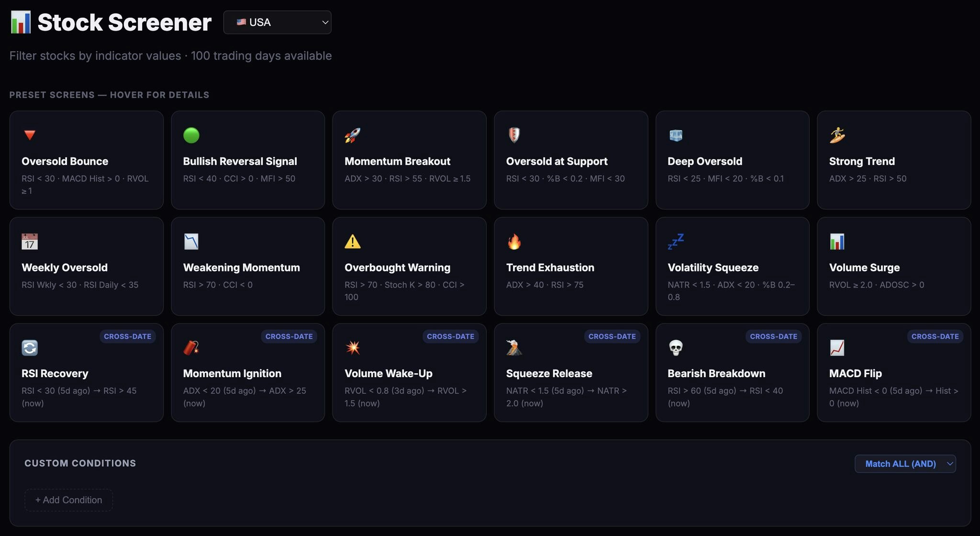Select the Weakening Momentum preset title
Image resolution: width=980 pixels, height=536 pixels.
click(x=242, y=268)
